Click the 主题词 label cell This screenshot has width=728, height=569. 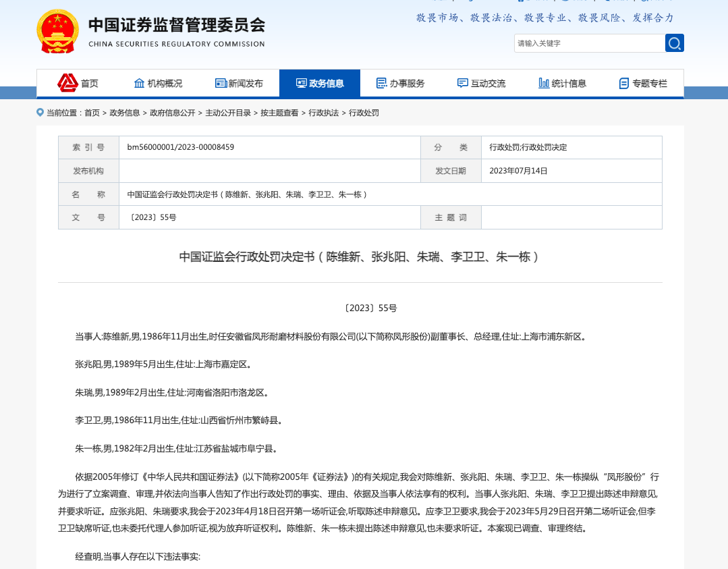coord(451,217)
